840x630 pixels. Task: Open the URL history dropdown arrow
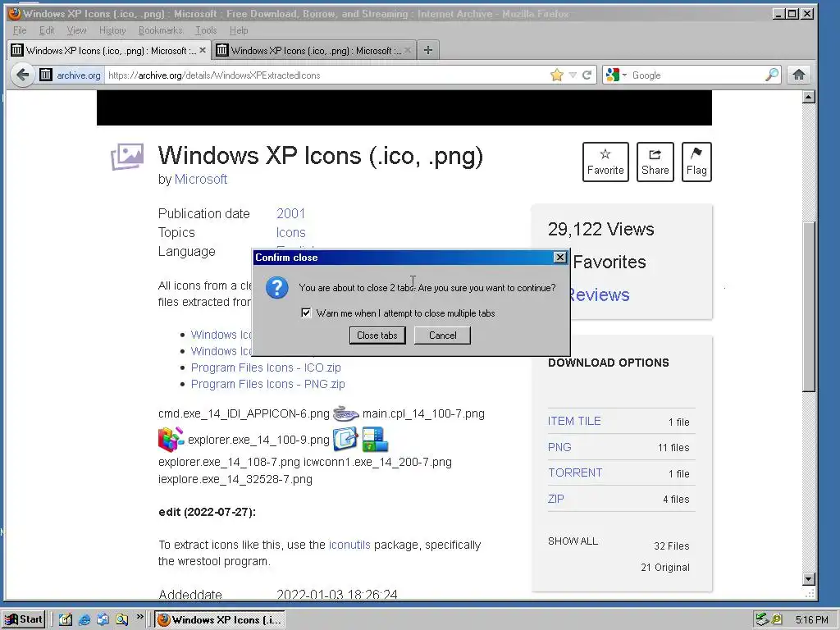tap(572, 75)
